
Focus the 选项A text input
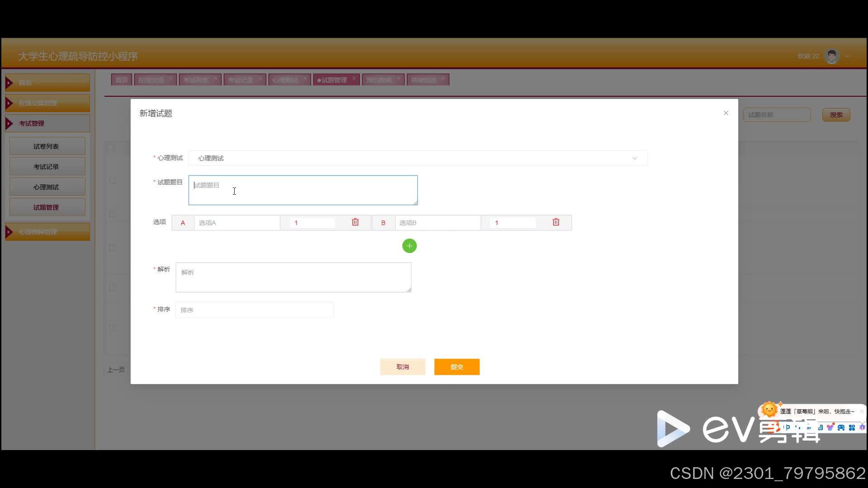click(237, 223)
